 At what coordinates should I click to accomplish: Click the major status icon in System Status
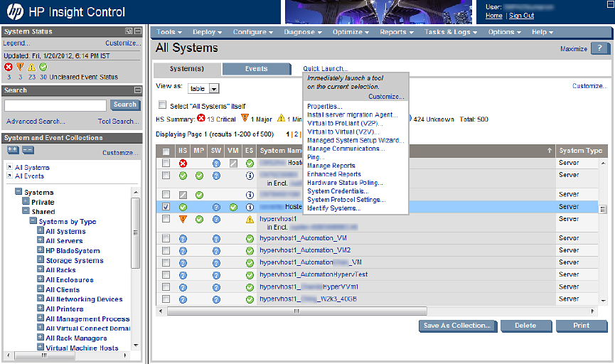pyautogui.click(x=20, y=67)
